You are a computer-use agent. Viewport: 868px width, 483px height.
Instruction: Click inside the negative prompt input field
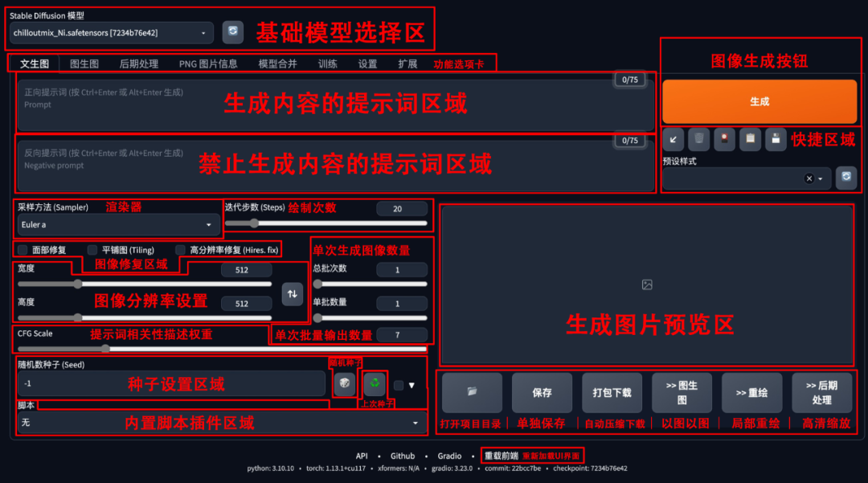321,161
